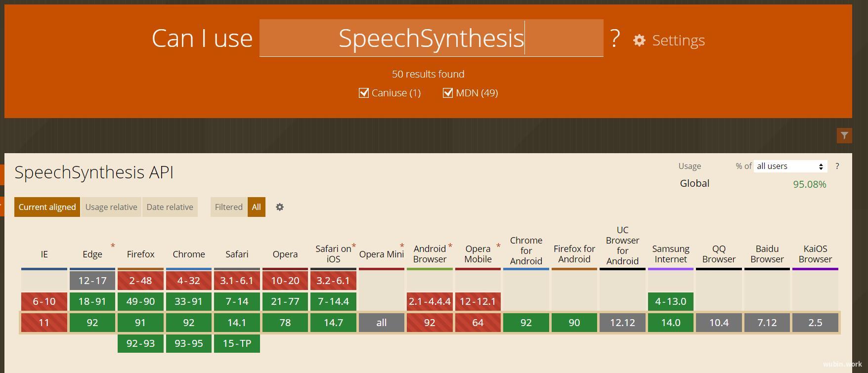Select Edge 12-17 cell
The width and height of the screenshot is (868, 373).
click(x=92, y=281)
